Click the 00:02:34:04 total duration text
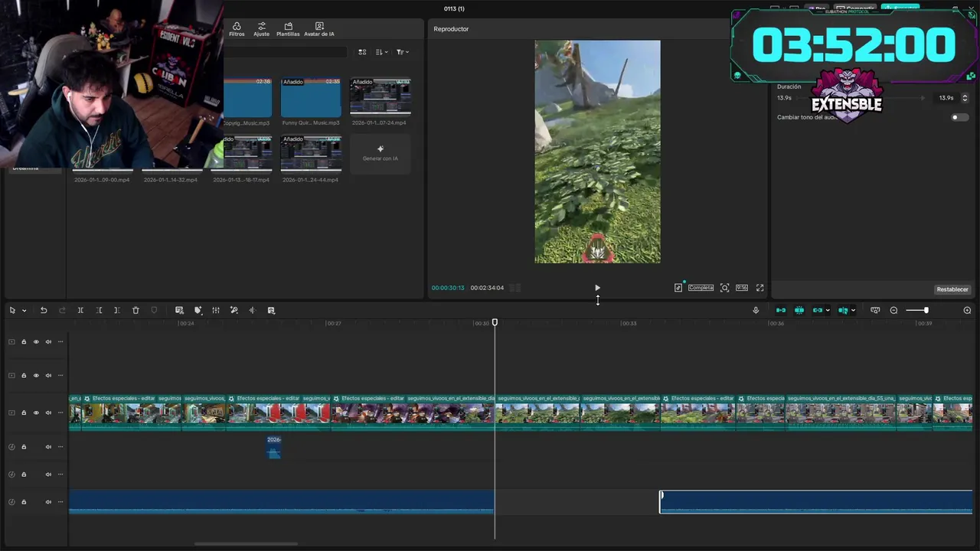This screenshot has width=980, height=551. pos(487,288)
